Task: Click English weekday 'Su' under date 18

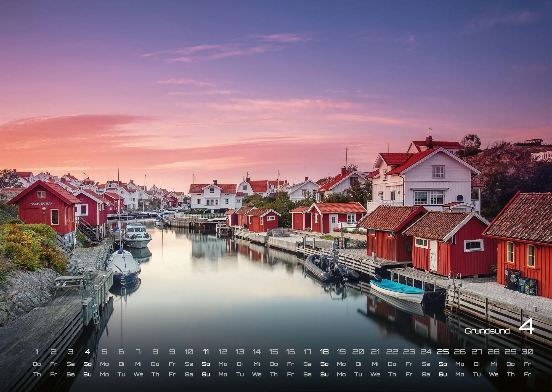Action: pyautogui.click(x=324, y=375)
